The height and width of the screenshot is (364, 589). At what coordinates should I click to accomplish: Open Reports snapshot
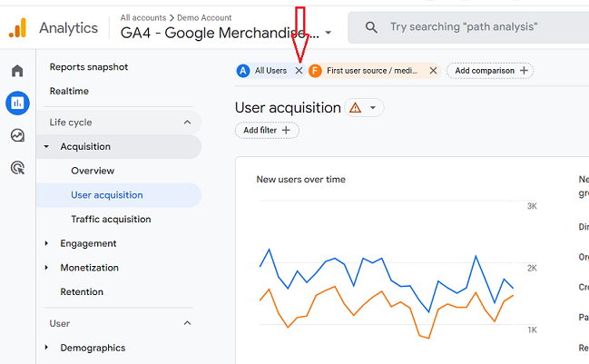coord(89,67)
